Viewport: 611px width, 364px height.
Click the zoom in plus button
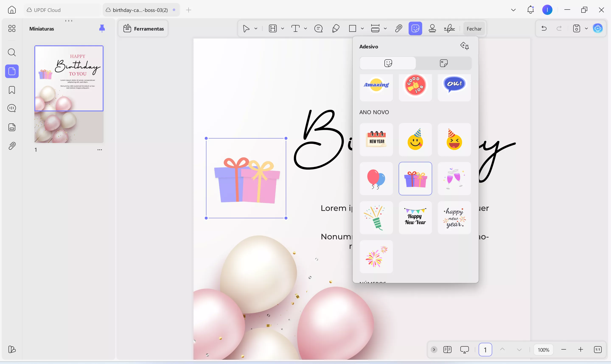pos(581,350)
